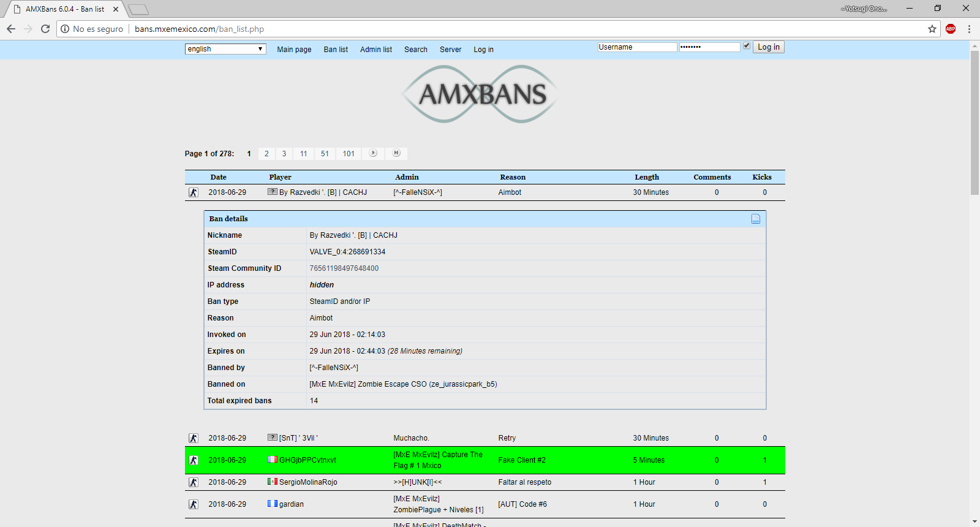Focus the Username input field
This screenshot has height=527, width=980.
pyautogui.click(x=637, y=47)
